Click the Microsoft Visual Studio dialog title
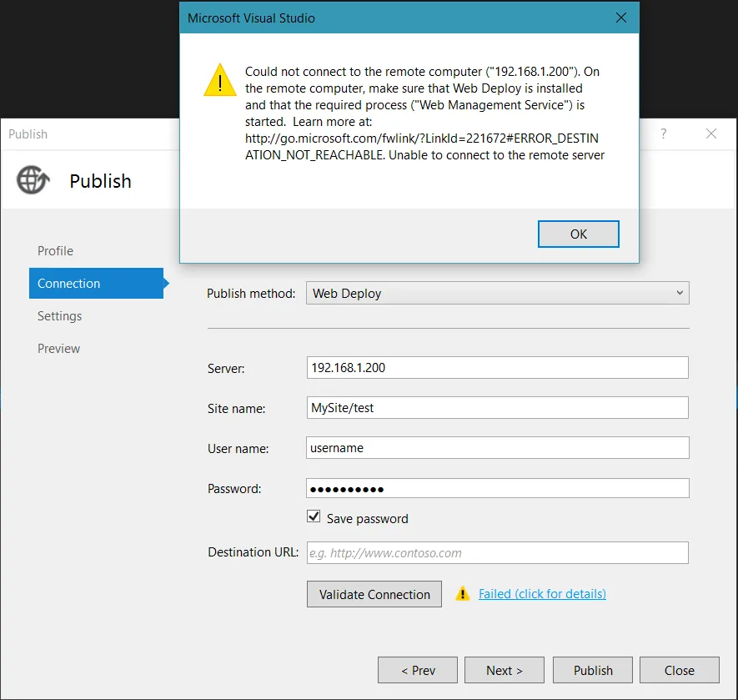 [x=251, y=18]
